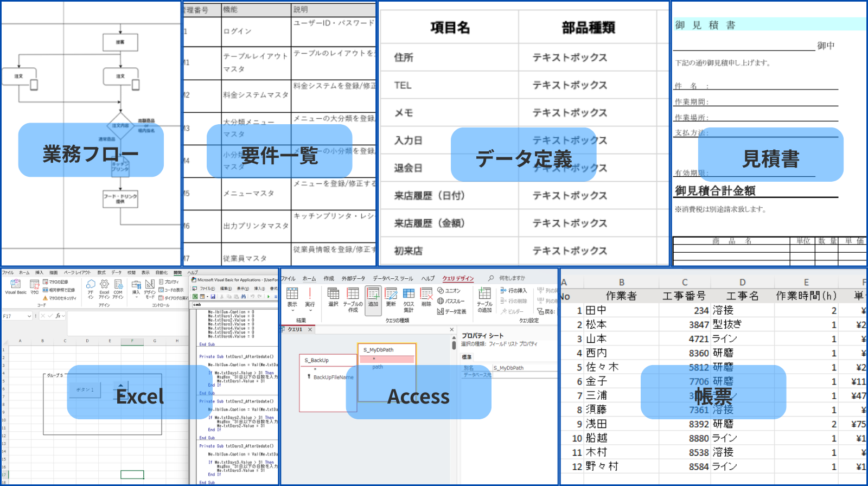This screenshot has height=486, width=868.
Task: Click パススルー in Access ribbon
Action: (x=451, y=301)
